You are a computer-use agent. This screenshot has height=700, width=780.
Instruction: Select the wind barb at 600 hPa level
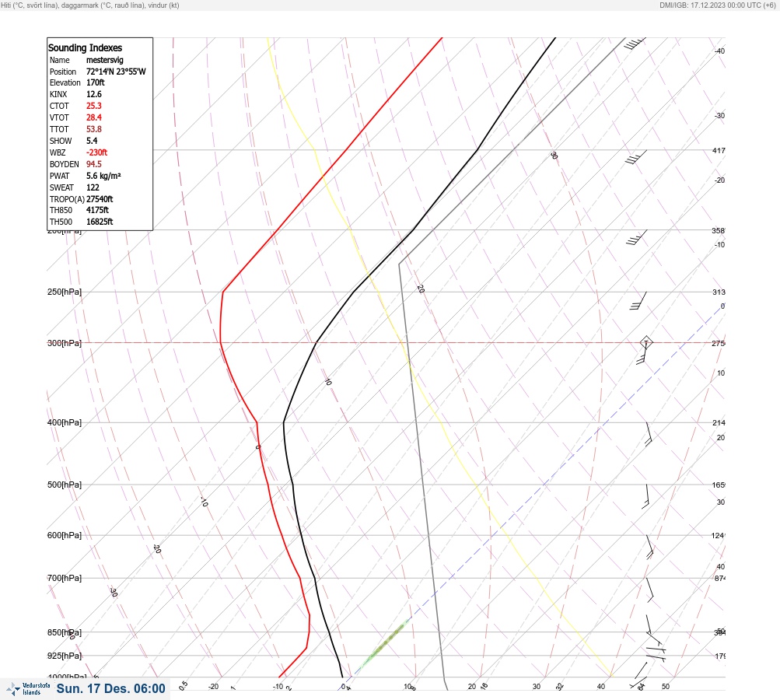(x=649, y=547)
